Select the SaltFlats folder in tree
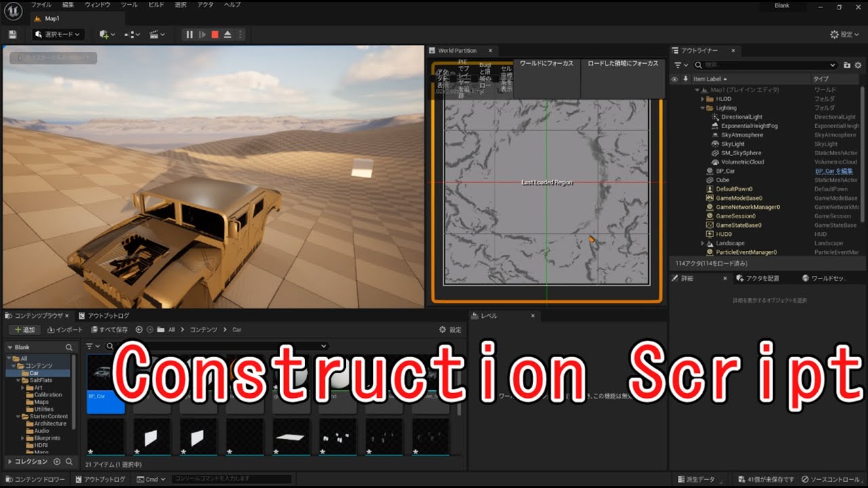 [42, 380]
